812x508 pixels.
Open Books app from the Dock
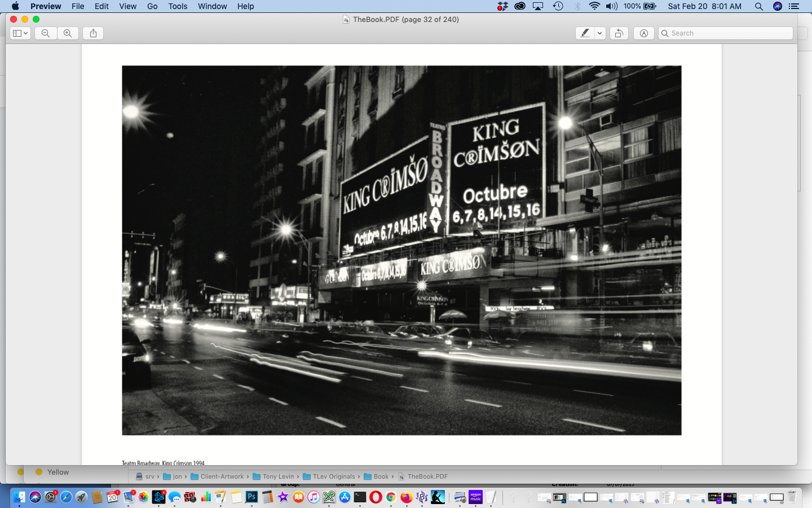click(298, 497)
